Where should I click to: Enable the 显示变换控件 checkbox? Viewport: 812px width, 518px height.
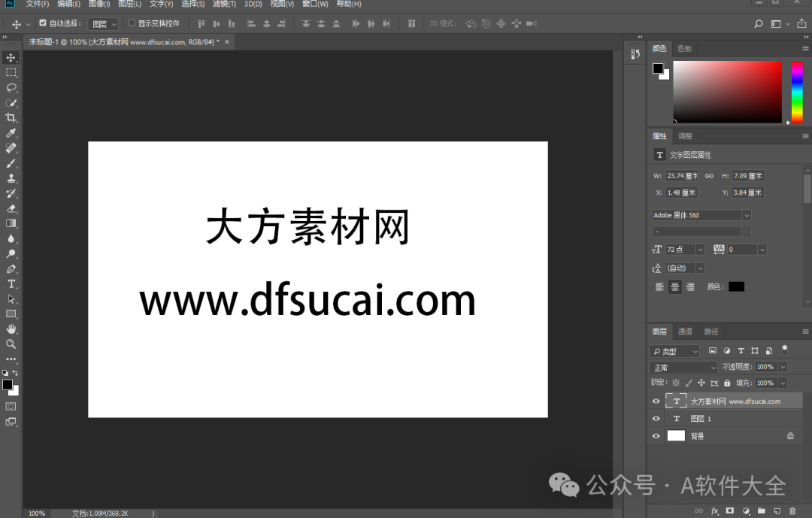(131, 23)
